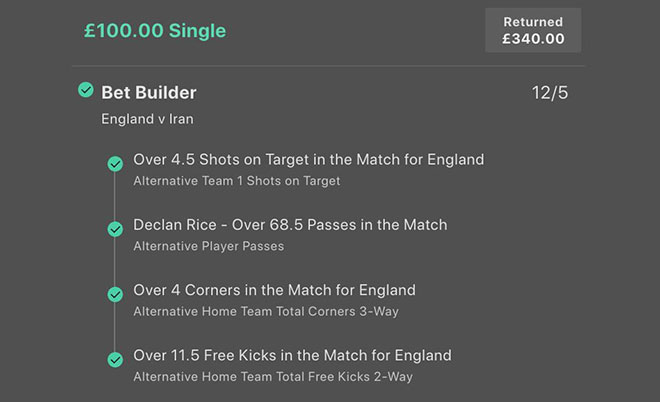The image size is (660, 402).
Task: Select Over 11.5 Free Kicks for England
Action: pyautogui.click(x=292, y=355)
